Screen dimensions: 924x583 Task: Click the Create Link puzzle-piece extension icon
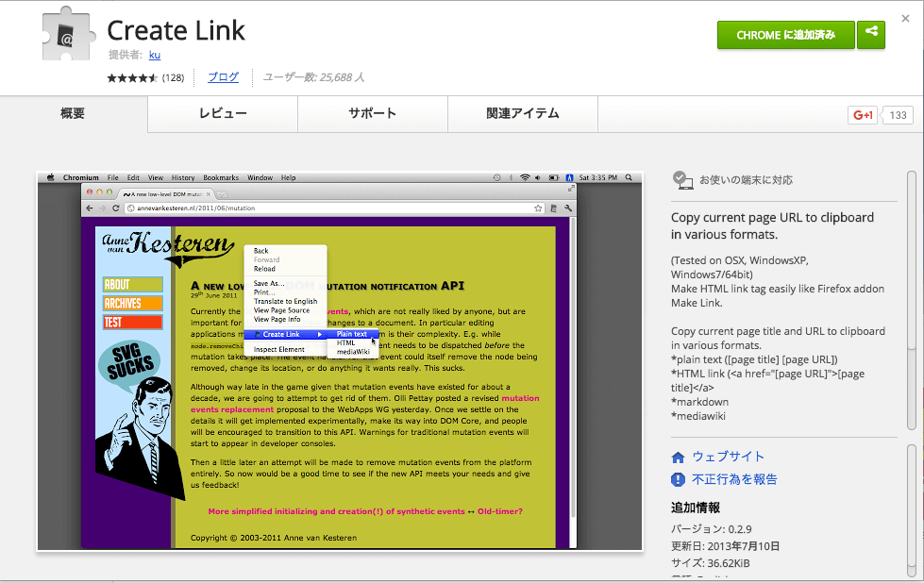[x=68, y=33]
